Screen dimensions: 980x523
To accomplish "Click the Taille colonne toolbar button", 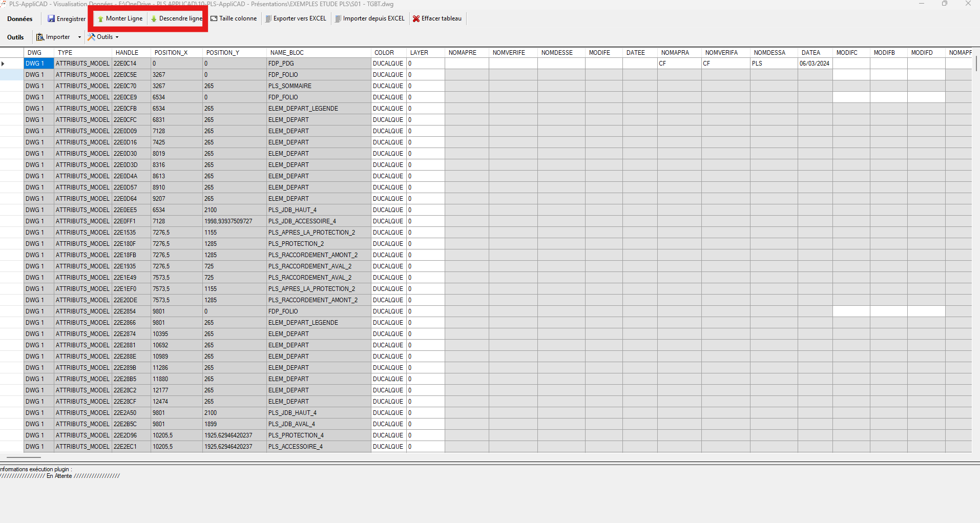I will click(234, 19).
